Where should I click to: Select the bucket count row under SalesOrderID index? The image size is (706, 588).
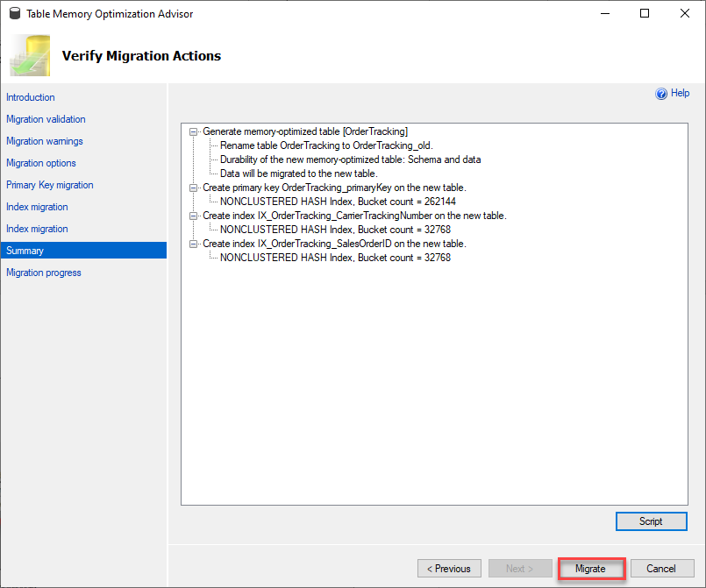point(335,258)
